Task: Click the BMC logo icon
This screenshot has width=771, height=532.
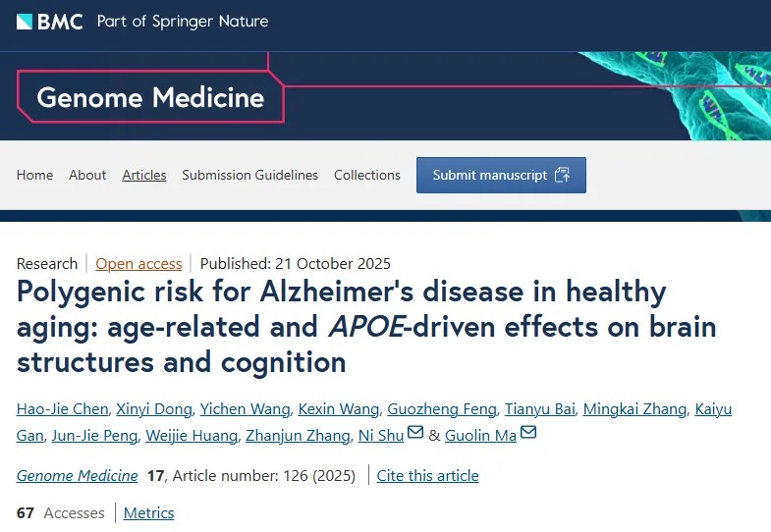Action: (25, 21)
